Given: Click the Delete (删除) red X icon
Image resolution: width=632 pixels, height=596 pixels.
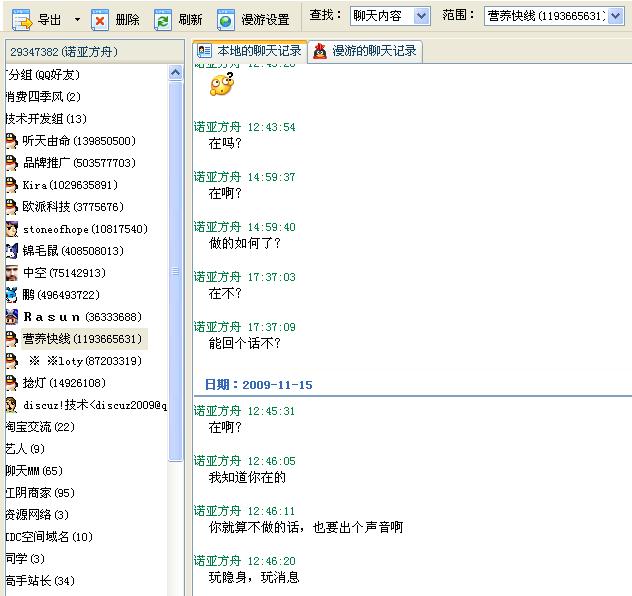Looking at the screenshot, I should tap(100, 19).
